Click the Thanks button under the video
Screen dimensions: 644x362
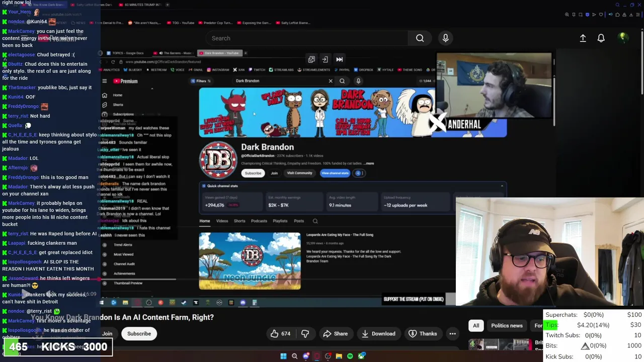click(423, 334)
